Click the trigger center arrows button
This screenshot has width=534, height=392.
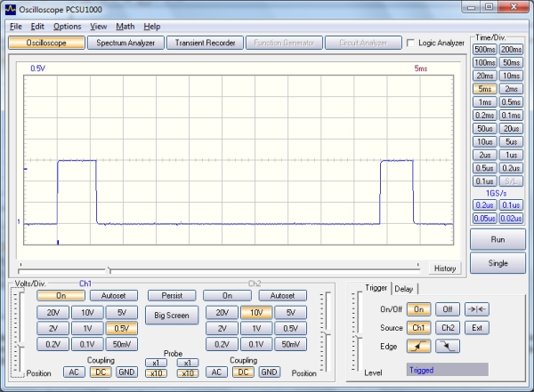[478, 308]
